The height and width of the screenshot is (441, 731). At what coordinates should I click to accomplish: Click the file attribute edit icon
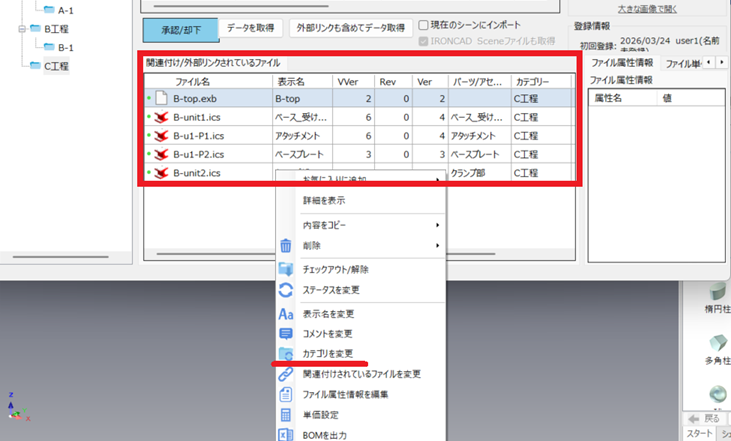pos(286,394)
